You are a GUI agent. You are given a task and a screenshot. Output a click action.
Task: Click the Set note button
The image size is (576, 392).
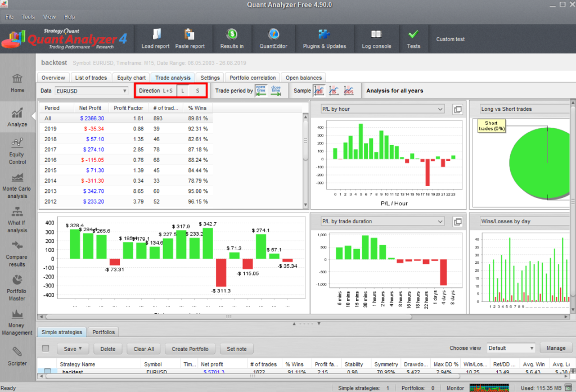click(x=237, y=349)
